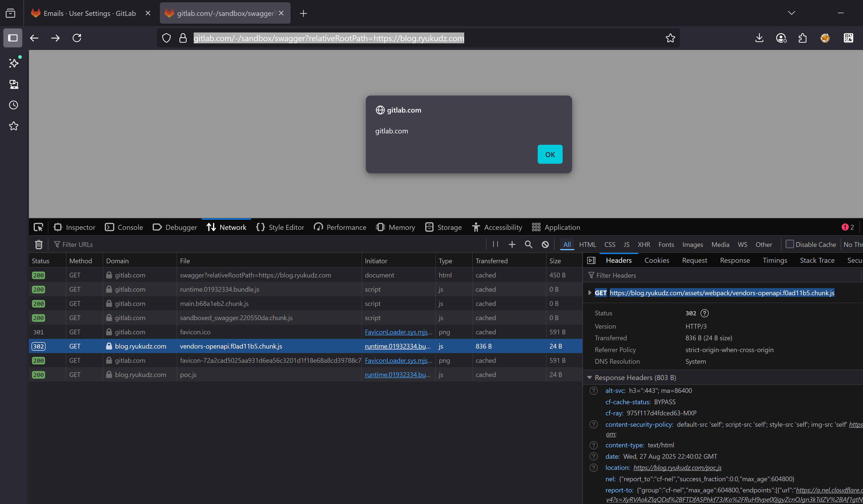Open the downloads icon in the toolbar
863x504 pixels.
759,38
